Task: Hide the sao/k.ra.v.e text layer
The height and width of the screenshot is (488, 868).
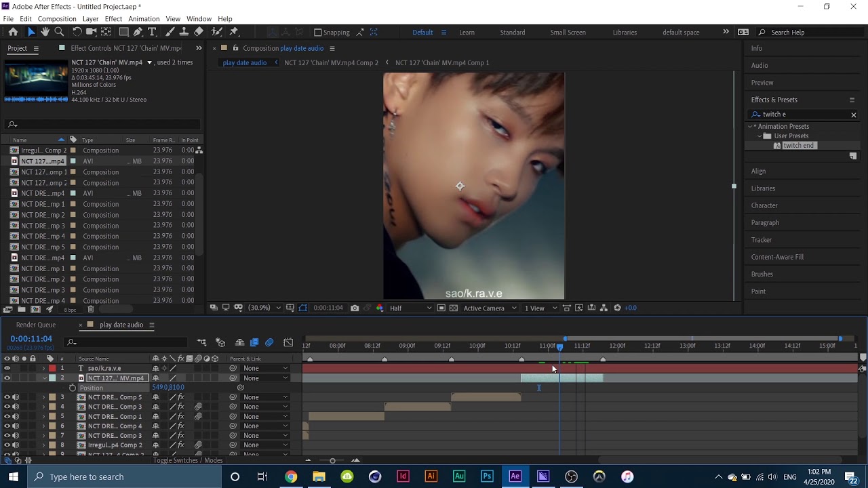Action: pos(7,368)
